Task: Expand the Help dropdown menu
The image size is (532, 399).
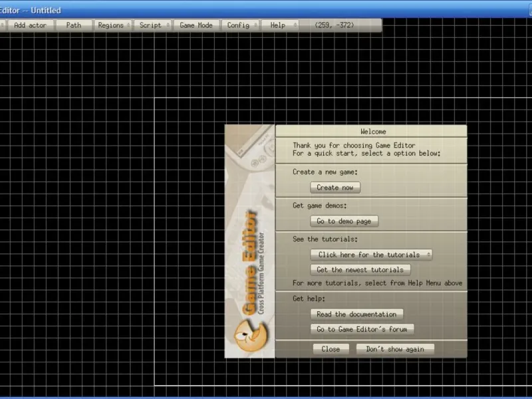Action: (x=280, y=25)
